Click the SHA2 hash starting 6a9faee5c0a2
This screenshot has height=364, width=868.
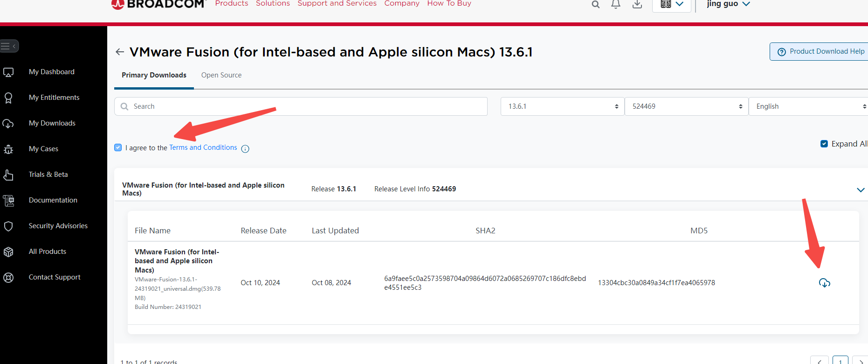(x=485, y=283)
